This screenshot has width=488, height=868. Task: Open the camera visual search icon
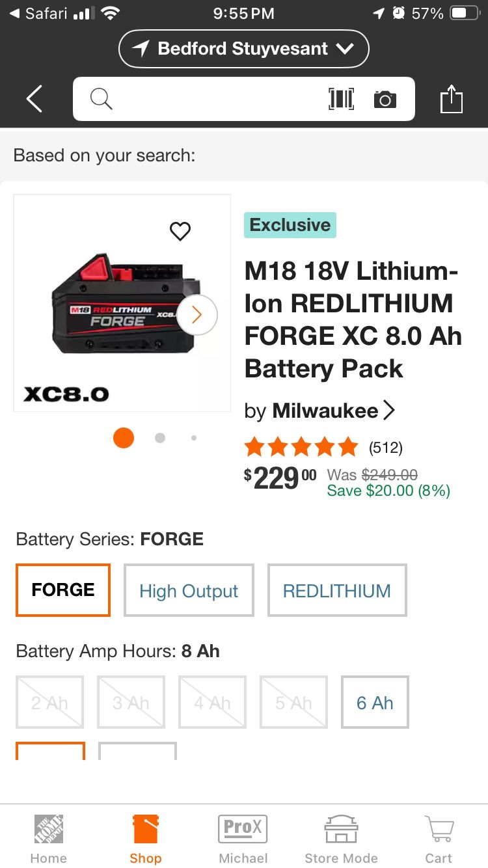[x=385, y=99]
